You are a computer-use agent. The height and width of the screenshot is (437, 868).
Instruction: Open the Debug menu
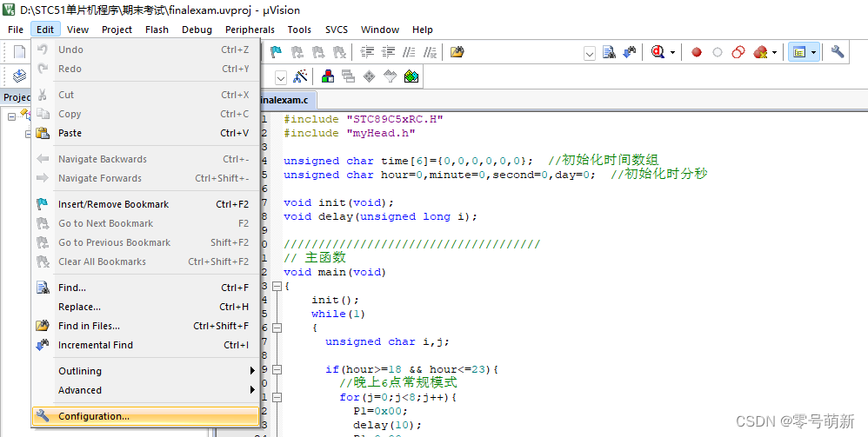(197, 30)
